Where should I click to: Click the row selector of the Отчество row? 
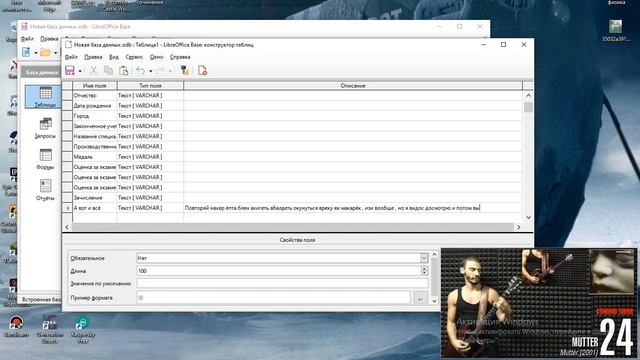point(67,96)
